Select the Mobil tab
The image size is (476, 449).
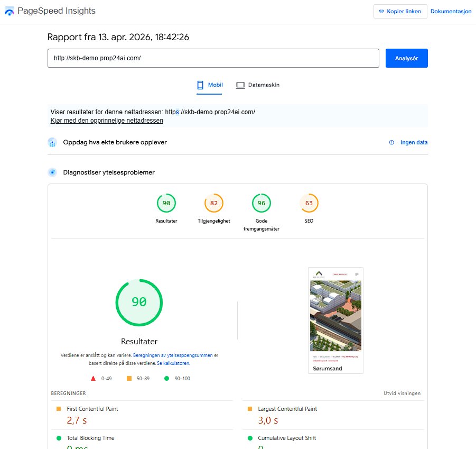(210, 85)
